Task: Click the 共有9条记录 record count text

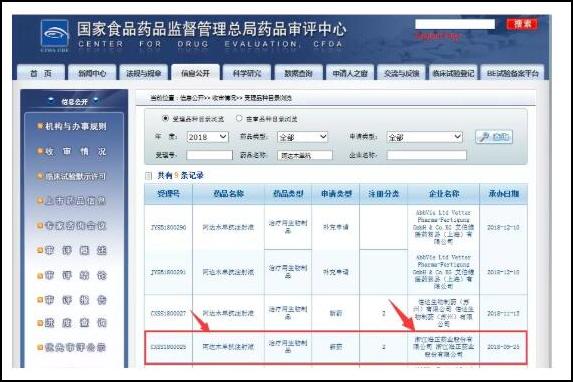Action: (x=180, y=175)
